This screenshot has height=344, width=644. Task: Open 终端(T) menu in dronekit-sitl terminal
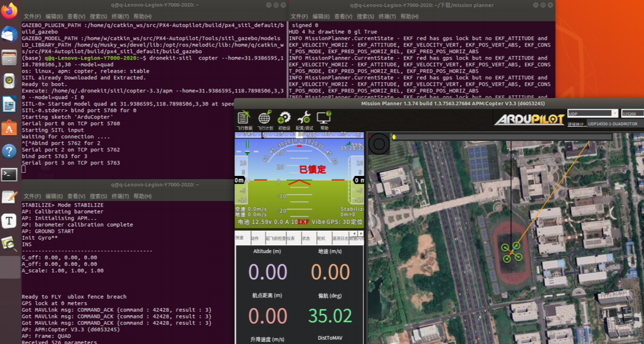coord(120,16)
